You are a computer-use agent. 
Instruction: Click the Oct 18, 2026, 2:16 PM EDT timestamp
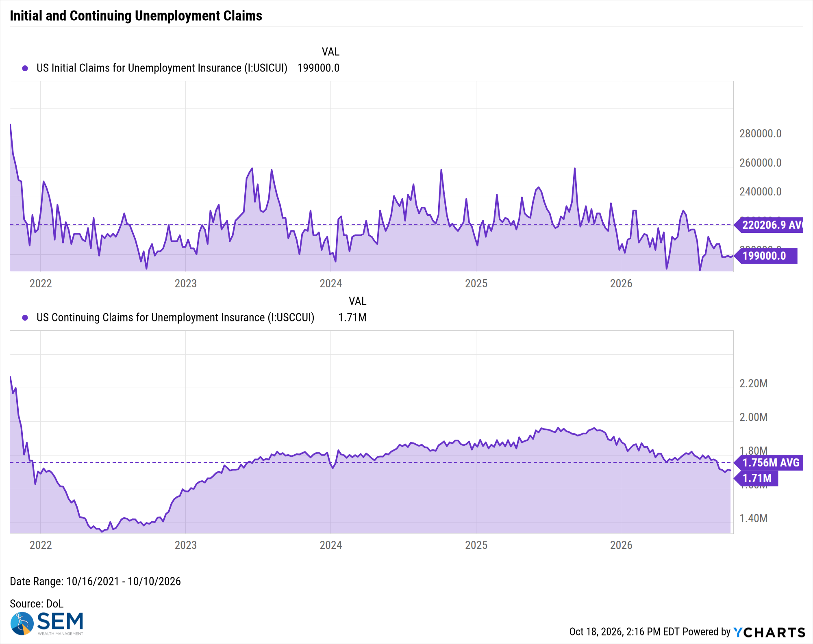(624, 632)
